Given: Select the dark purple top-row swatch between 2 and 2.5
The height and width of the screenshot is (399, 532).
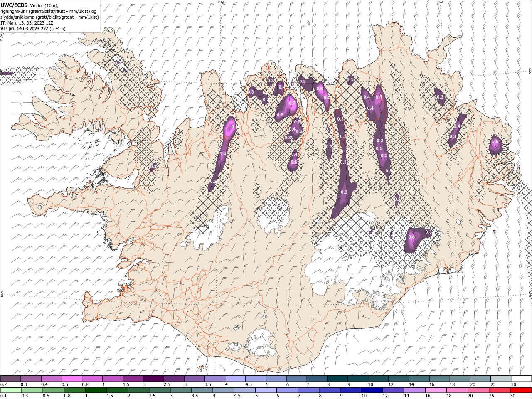Looking at the screenshot, I should (153, 379).
